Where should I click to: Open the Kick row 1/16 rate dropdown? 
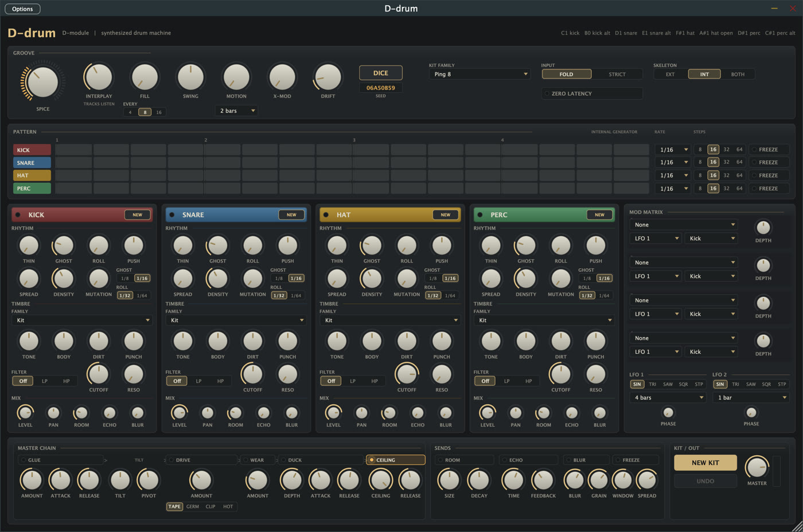click(x=672, y=150)
